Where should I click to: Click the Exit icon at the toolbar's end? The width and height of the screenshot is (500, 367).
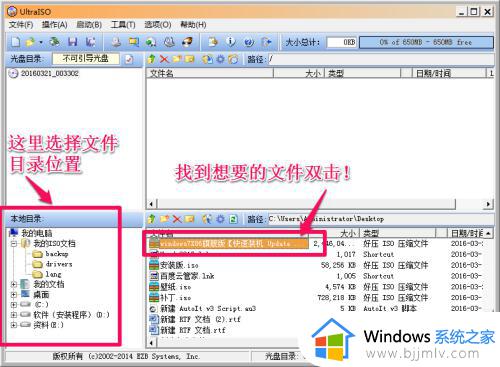pyautogui.click(x=266, y=42)
